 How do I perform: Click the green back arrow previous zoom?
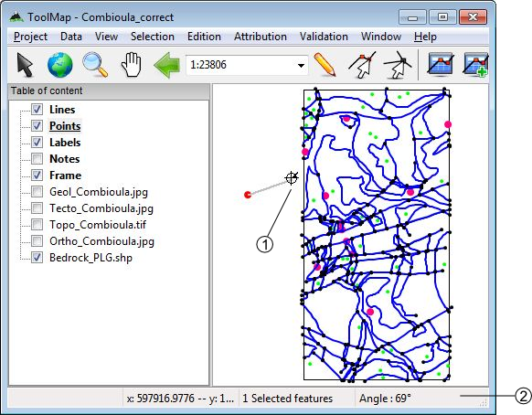[x=166, y=65]
